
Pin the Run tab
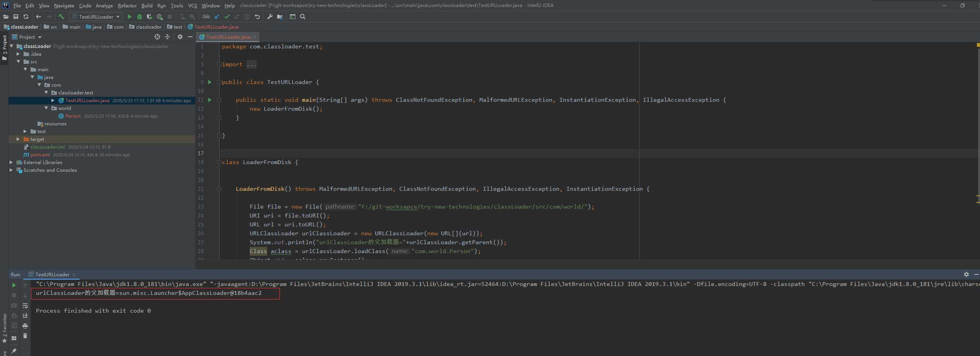14,351
